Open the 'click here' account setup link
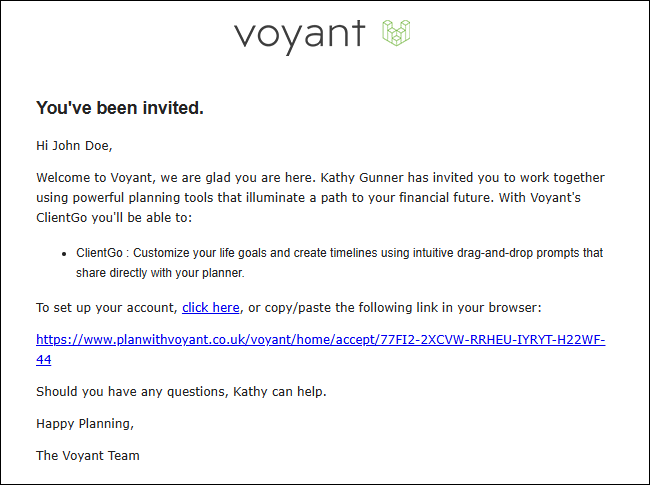The height and width of the screenshot is (485, 650). [211, 308]
